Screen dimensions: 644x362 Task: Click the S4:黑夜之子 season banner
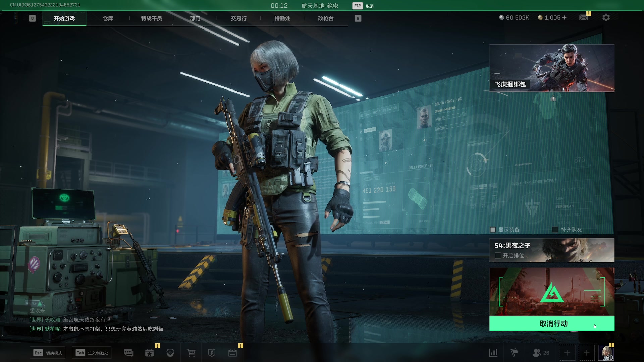[x=552, y=250]
